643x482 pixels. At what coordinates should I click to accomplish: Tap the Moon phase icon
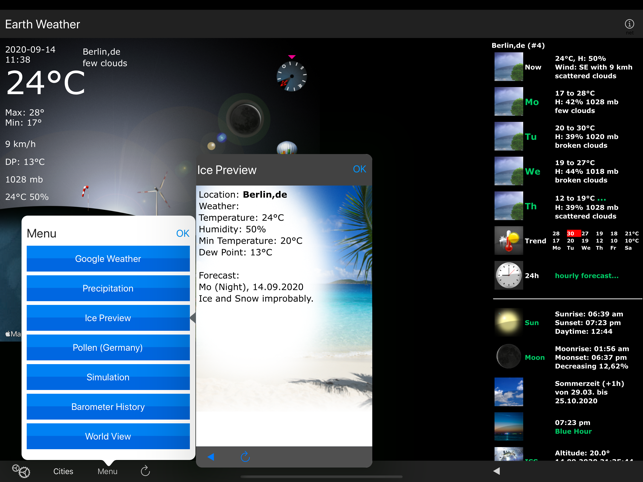pyautogui.click(x=508, y=357)
